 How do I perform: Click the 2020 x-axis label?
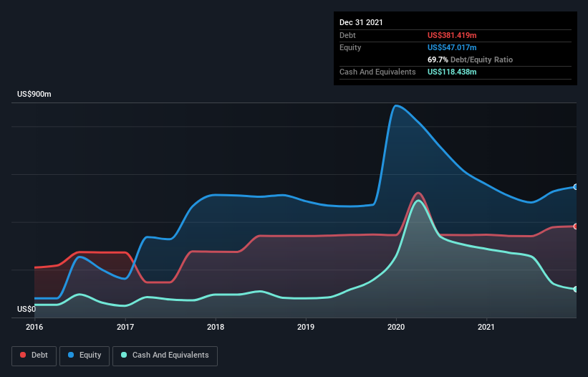coord(396,327)
